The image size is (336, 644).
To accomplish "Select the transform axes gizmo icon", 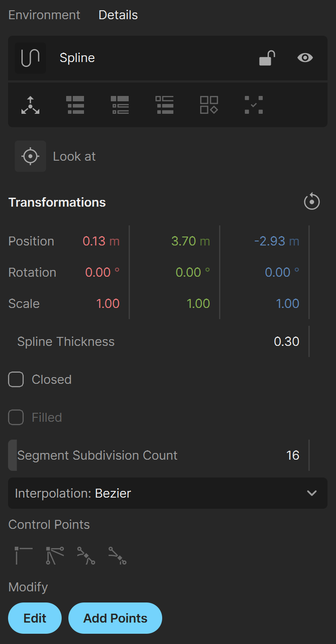I will [x=30, y=105].
